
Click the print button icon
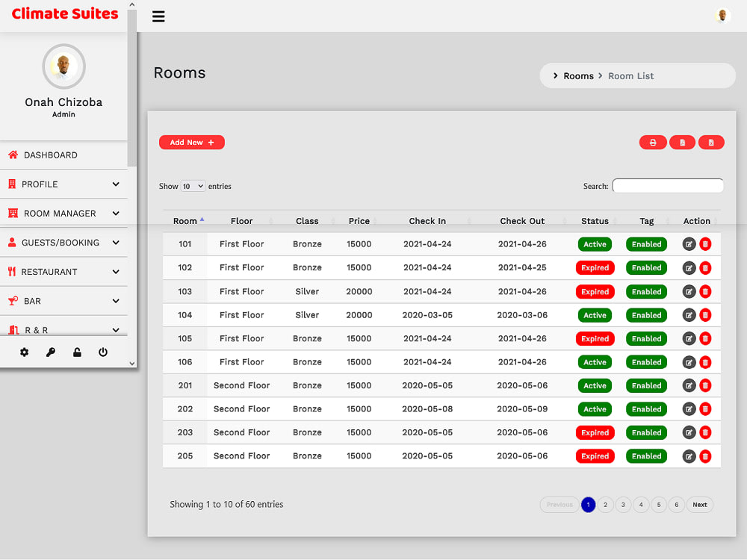point(653,143)
